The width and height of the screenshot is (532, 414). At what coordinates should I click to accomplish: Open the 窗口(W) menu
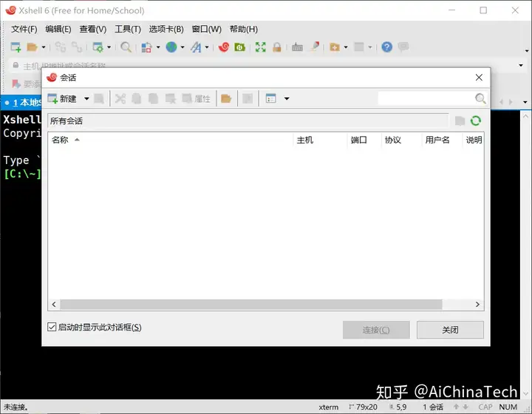(207, 29)
